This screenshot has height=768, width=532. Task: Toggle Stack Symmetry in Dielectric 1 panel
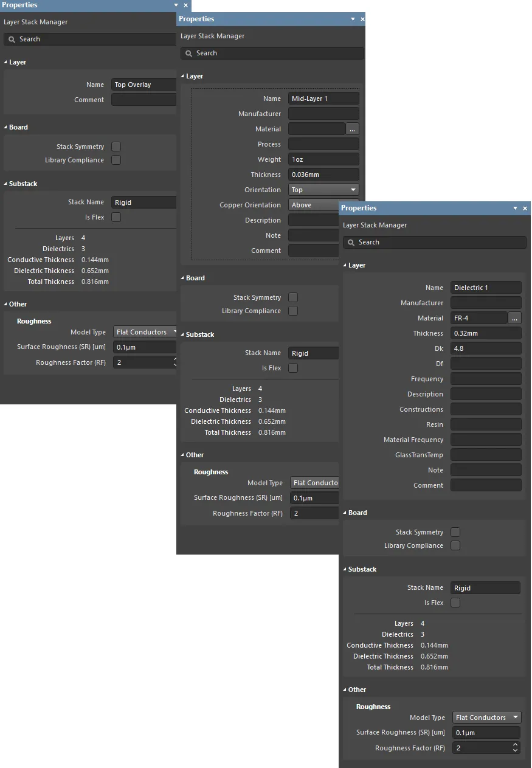(455, 532)
